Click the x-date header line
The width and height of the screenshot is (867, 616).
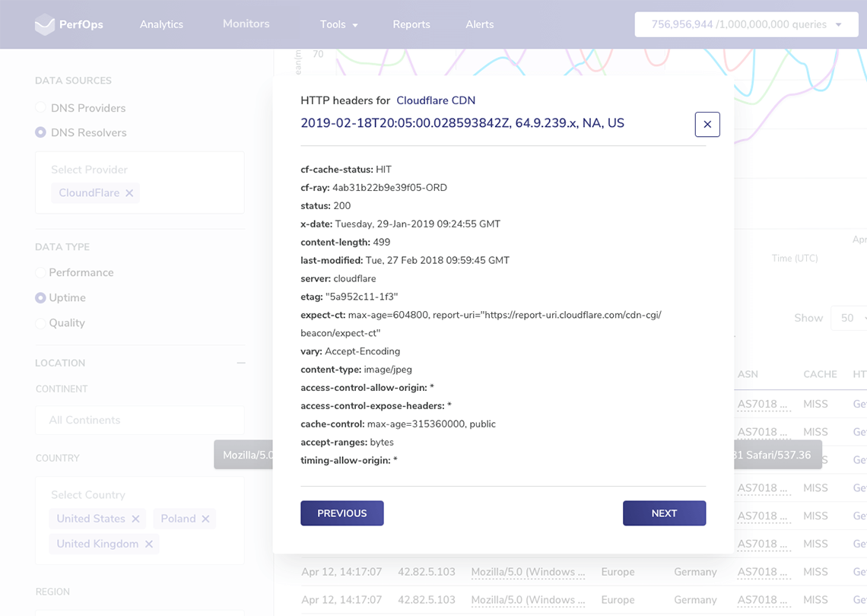400,224
